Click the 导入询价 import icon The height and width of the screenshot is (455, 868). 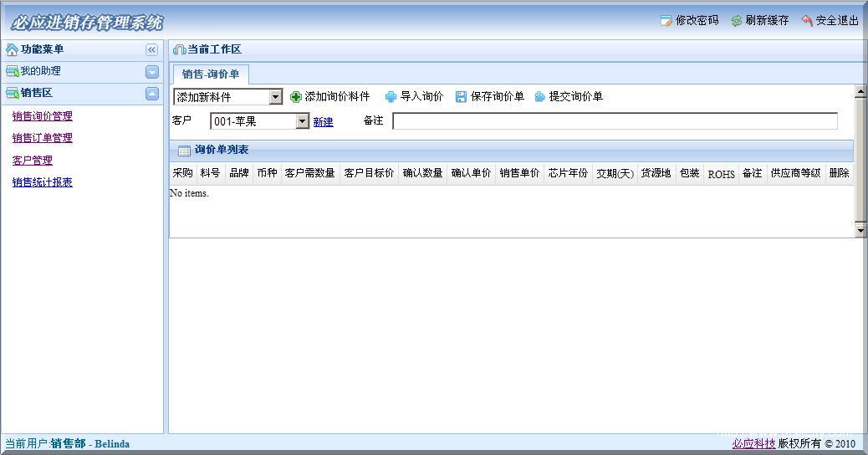tap(391, 97)
